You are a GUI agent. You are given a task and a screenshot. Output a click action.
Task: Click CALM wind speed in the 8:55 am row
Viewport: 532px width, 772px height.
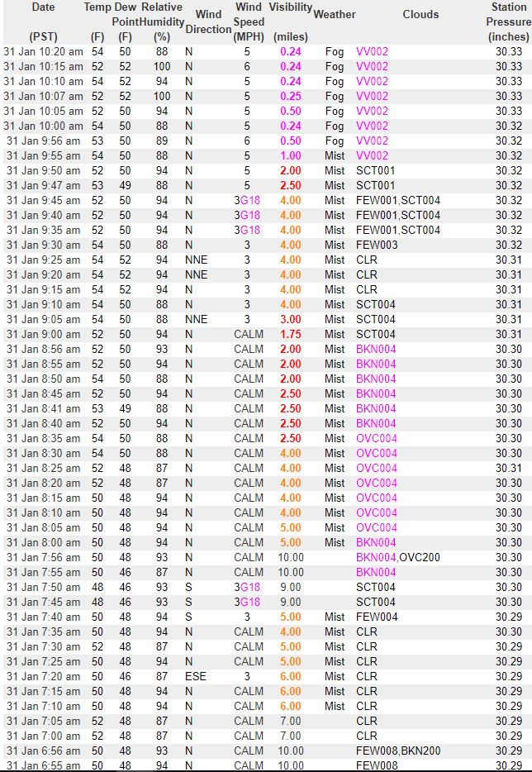click(249, 364)
